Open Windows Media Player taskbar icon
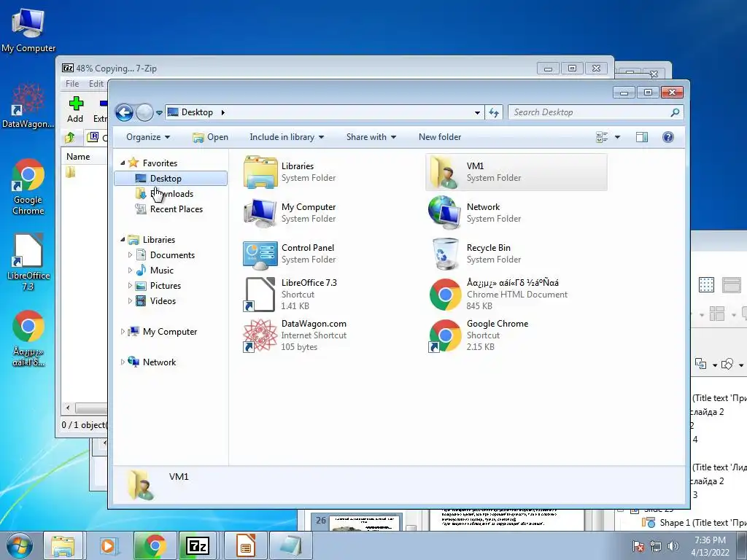Screen dimensions: 747x560 click(108, 545)
